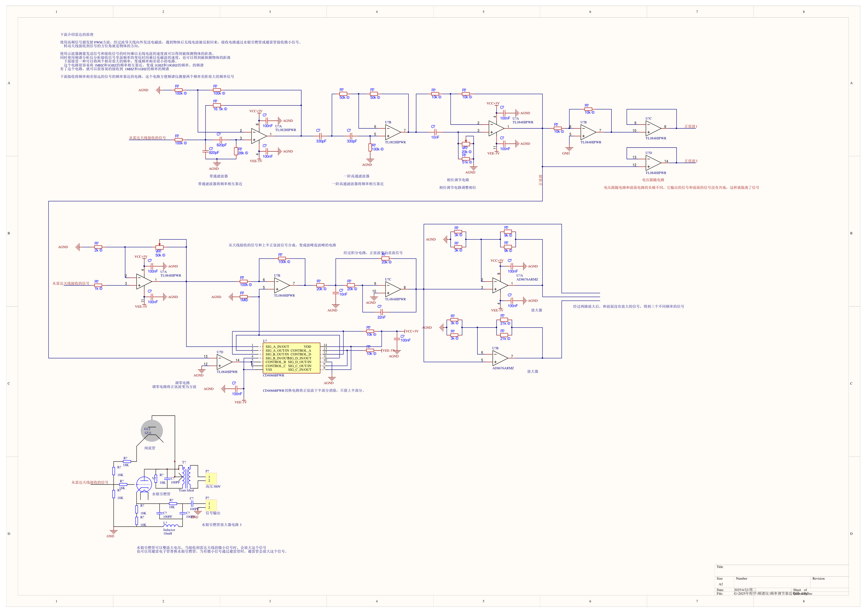This screenshot has width=868, height=614.
Task: Click the Trans Ideal transformer symbol
Action: 186,477
